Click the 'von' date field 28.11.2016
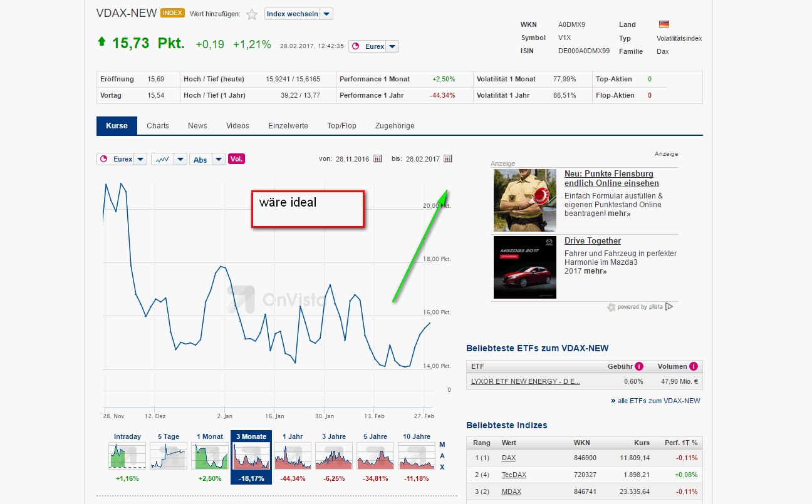 (353, 159)
